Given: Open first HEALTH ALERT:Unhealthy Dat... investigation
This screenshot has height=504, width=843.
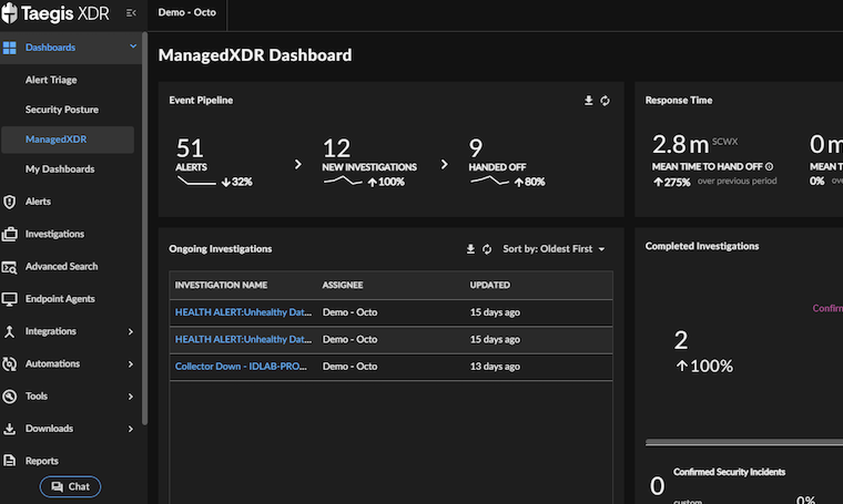Looking at the screenshot, I should 243,312.
